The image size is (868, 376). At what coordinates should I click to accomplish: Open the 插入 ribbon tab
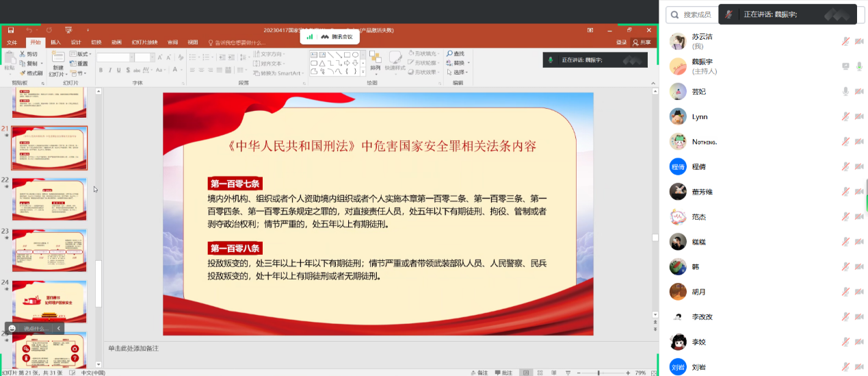[x=55, y=42]
